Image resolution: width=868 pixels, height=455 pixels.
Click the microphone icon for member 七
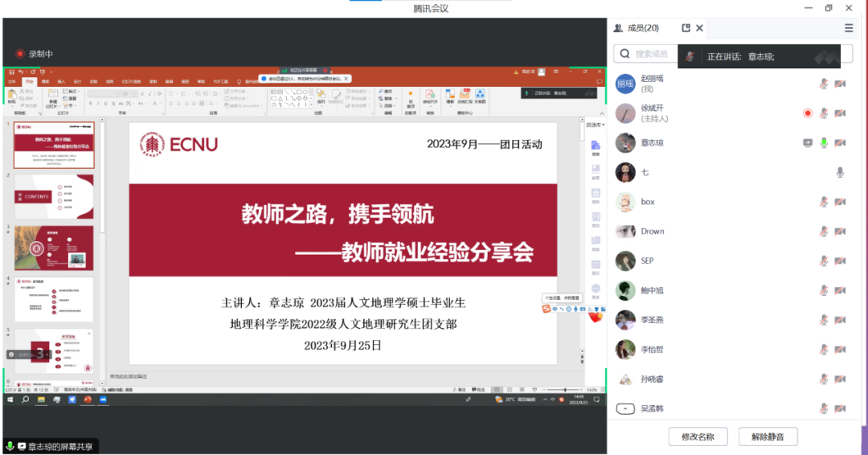coord(840,172)
